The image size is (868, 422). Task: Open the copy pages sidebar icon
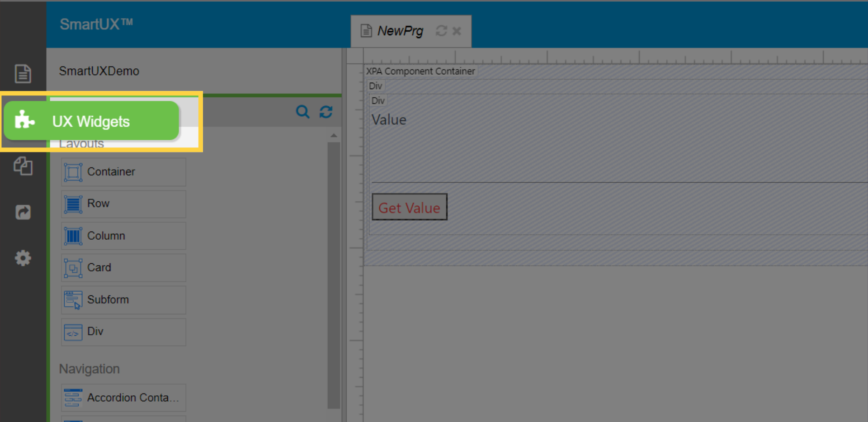[x=23, y=166]
